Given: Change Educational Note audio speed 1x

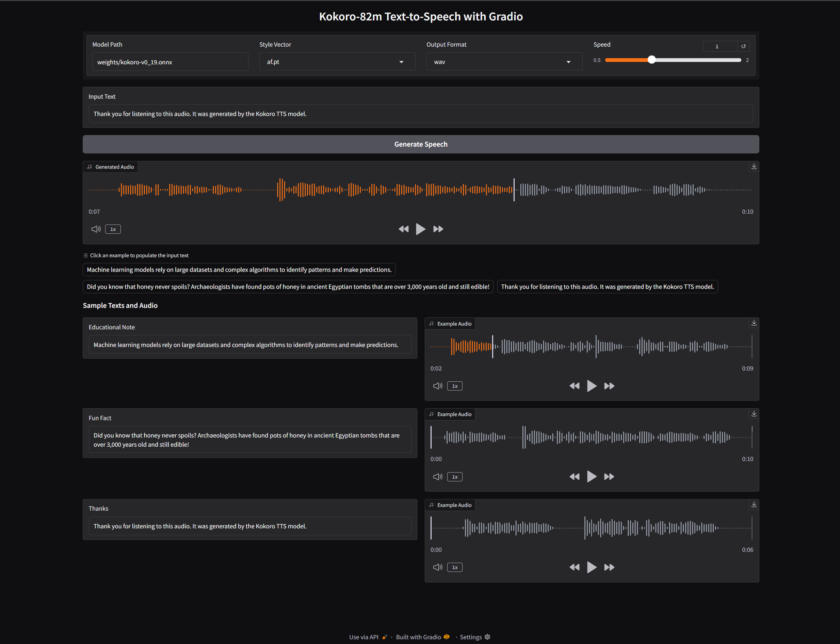Looking at the screenshot, I should point(454,386).
